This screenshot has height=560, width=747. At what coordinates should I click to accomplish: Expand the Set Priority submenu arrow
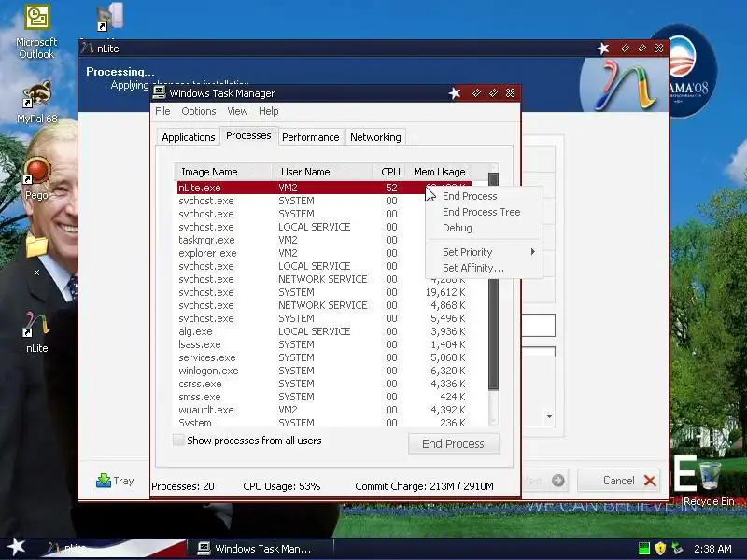[532, 251]
